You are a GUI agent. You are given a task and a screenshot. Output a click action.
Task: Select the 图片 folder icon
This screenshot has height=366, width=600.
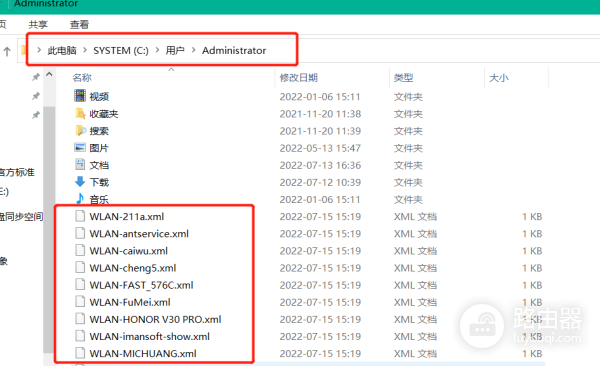[80, 147]
